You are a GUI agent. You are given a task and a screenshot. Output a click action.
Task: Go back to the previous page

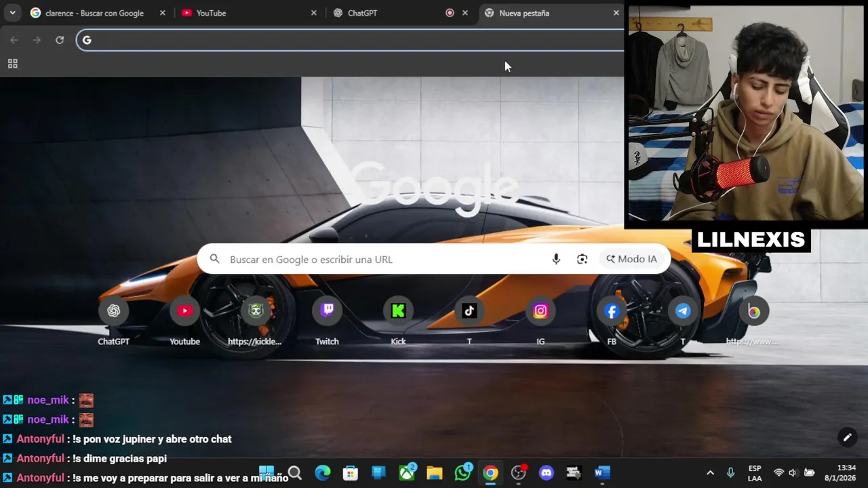point(14,40)
